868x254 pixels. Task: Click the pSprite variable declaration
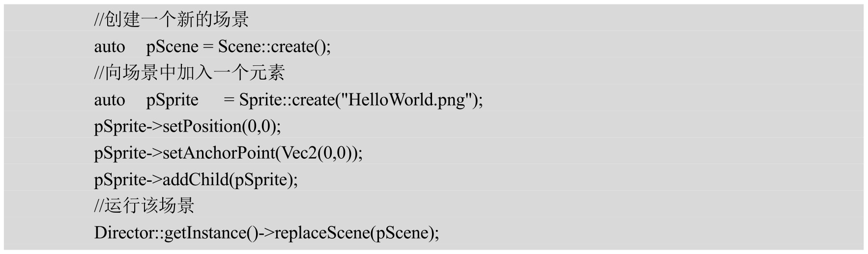pyautogui.click(x=172, y=100)
